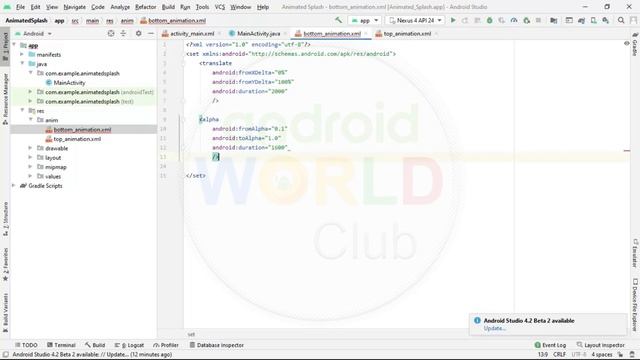Screen dimensions: 640x360
Task: Open the TODO tool window
Action: (x=26, y=345)
